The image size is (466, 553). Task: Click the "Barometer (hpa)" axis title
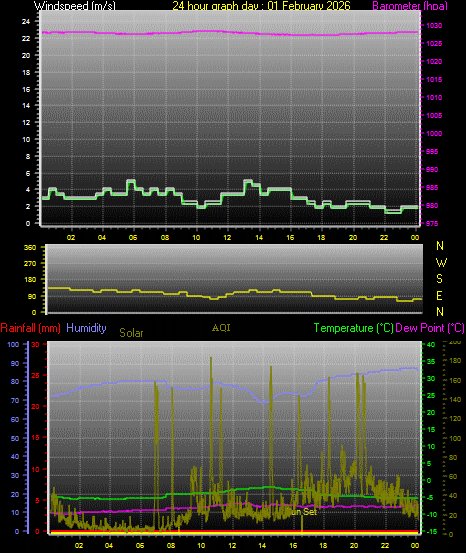pyautogui.click(x=410, y=6)
